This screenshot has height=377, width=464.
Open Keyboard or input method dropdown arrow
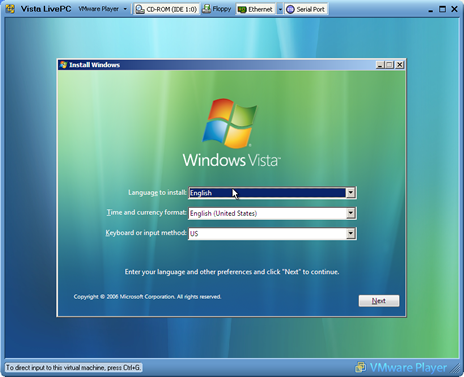click(x=350, y=234)
